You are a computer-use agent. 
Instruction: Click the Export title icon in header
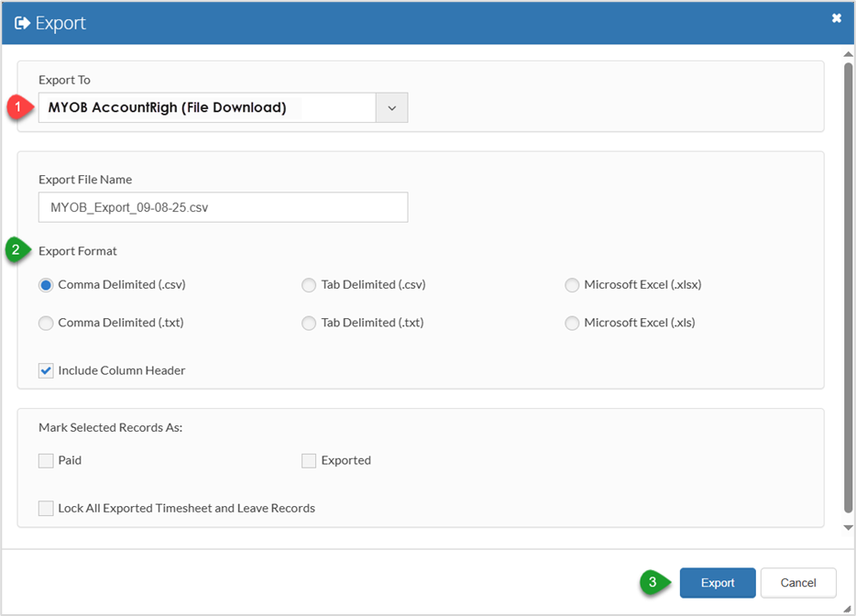point(22,23)
